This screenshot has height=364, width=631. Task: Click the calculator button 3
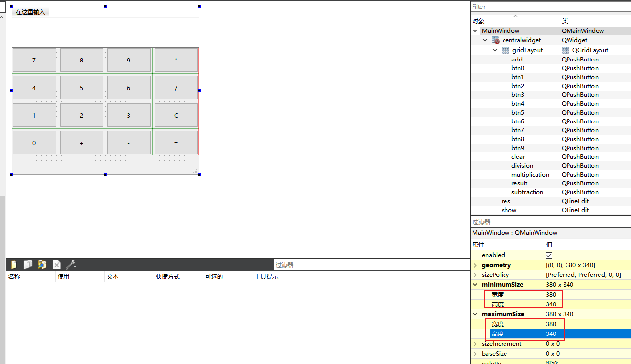[x=129, y=116]
